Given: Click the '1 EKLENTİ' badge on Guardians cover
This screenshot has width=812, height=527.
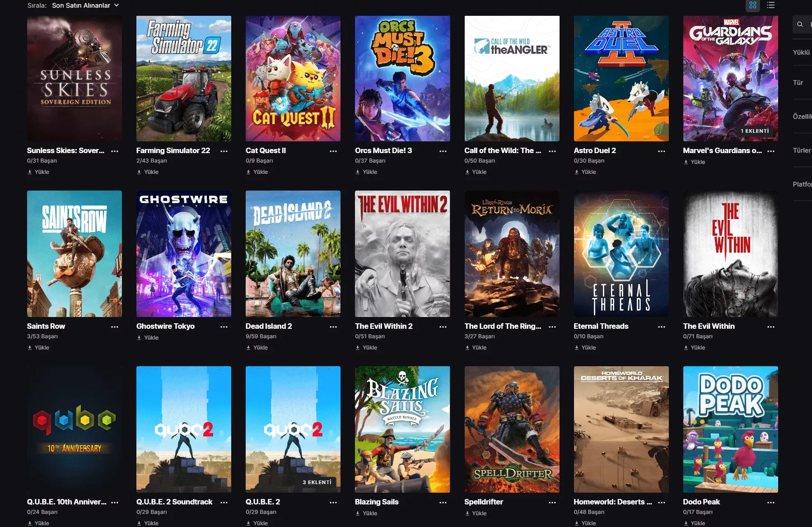Looking at the screenshot, I should coord(754,131).
